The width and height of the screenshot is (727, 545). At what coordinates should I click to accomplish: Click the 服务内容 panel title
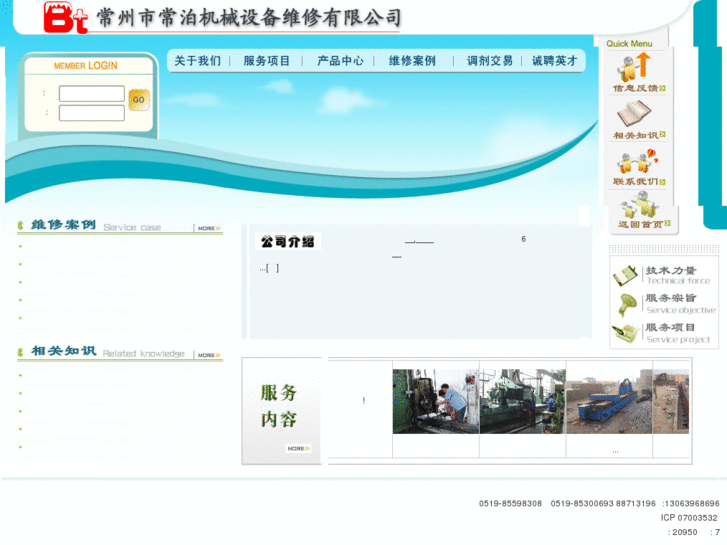point(279,406)
